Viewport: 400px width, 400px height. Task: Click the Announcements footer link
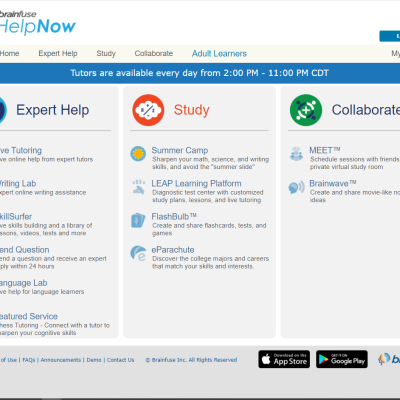tap(61, 360)
